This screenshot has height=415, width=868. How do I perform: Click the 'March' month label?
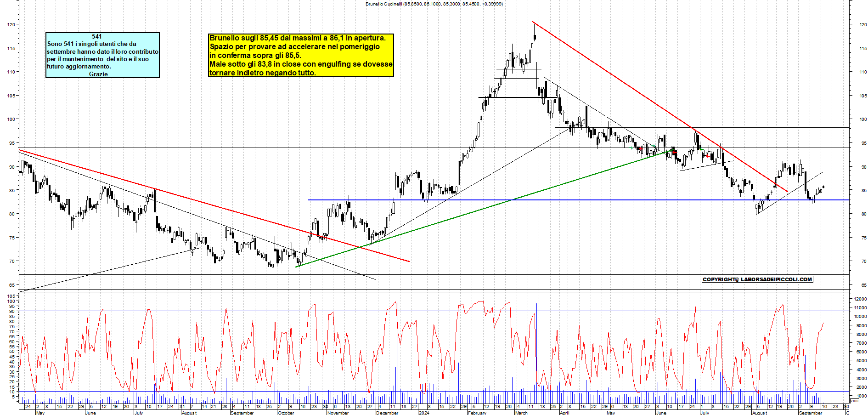(x=521, y=413)
